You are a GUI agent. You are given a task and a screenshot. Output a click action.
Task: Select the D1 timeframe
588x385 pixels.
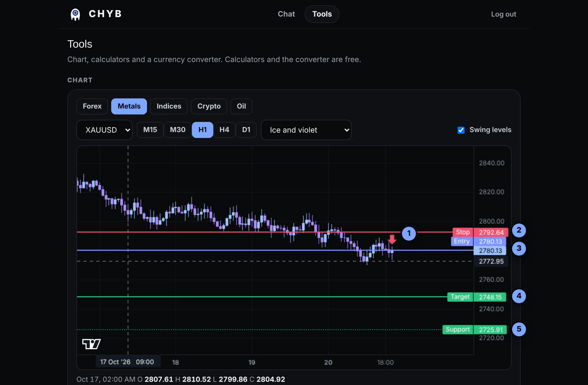[246, 130]
